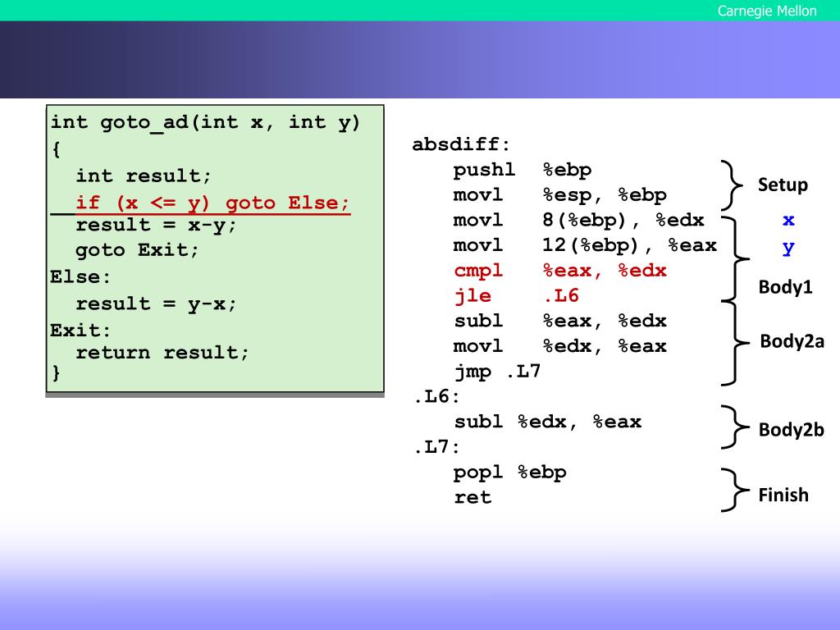
Task: Click the 'Body2a' annotation label
Action: 792,341
